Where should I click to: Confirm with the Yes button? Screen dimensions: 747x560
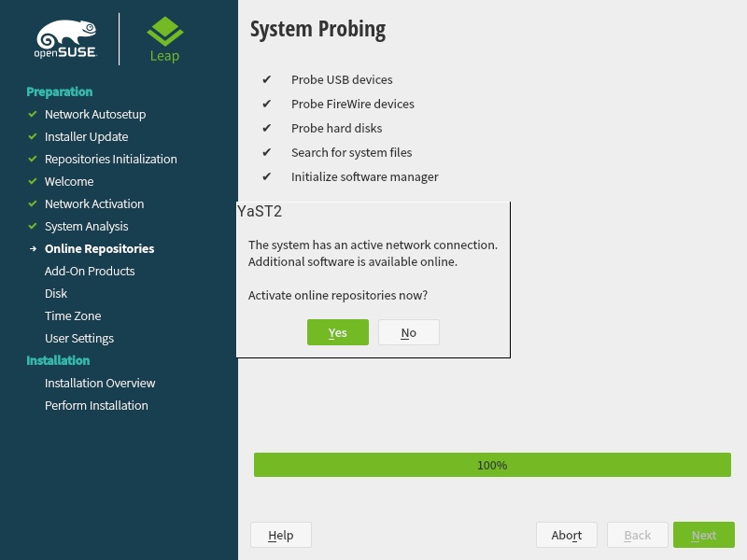point(338,332)
